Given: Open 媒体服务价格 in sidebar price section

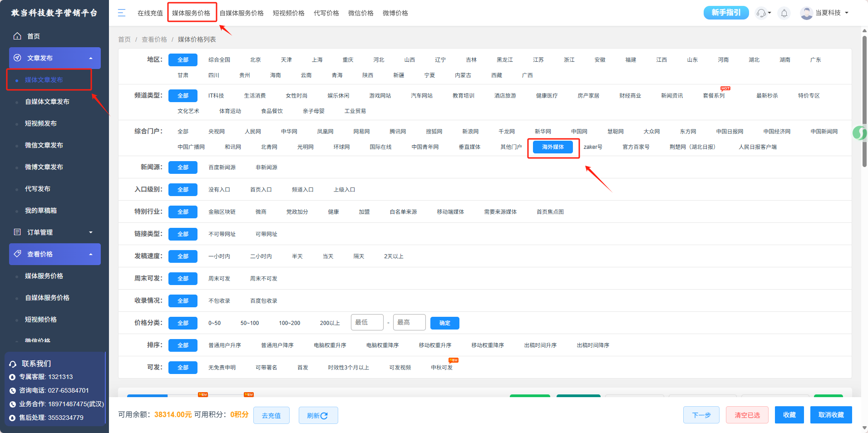Looking at the screenshot, I should tap(44, 276).
